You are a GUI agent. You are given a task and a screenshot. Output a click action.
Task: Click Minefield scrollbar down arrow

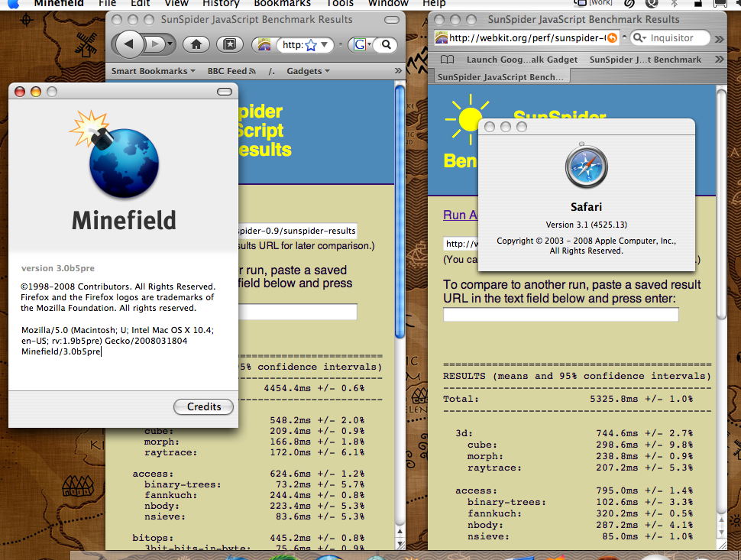[400, 545]
